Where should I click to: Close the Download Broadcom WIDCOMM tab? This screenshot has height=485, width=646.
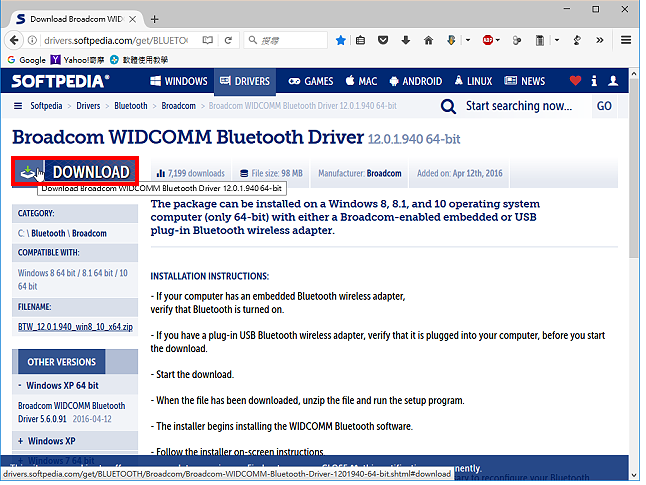[133, 19]
